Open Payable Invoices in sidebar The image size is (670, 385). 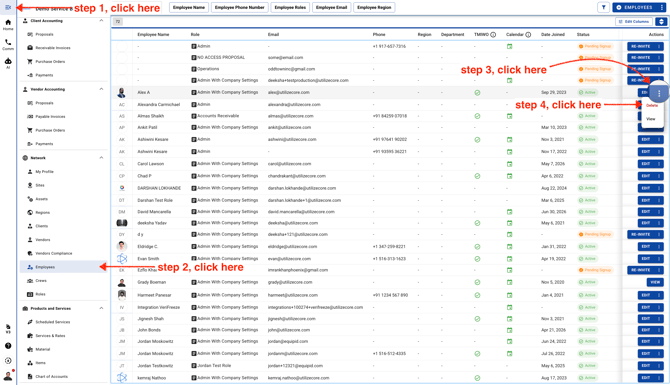point(50,117)
